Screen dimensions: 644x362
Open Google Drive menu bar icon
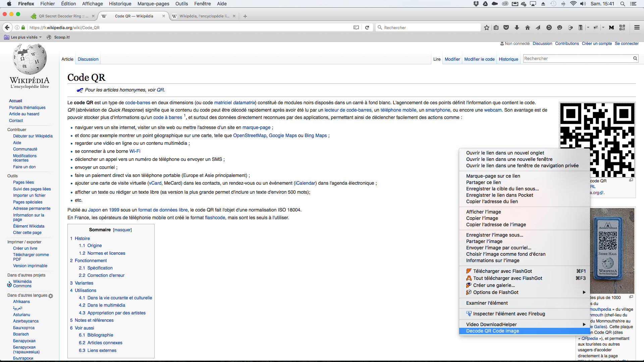coord(485,4)
